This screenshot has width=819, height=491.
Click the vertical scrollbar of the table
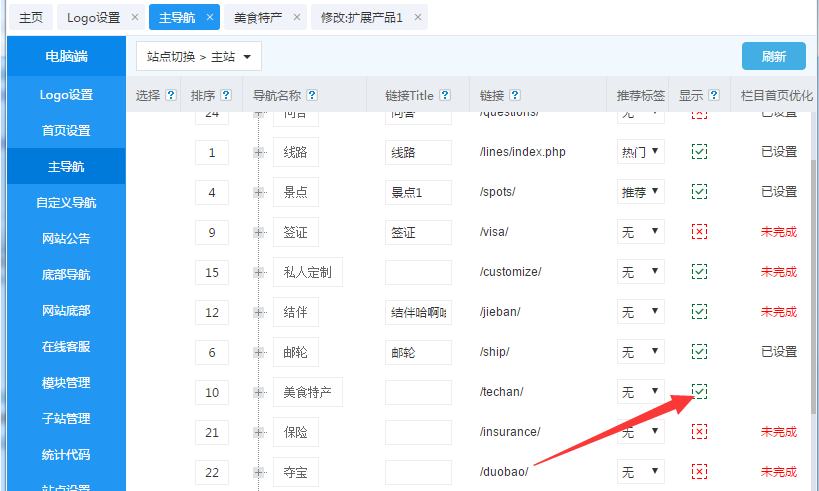coord(812,280)
